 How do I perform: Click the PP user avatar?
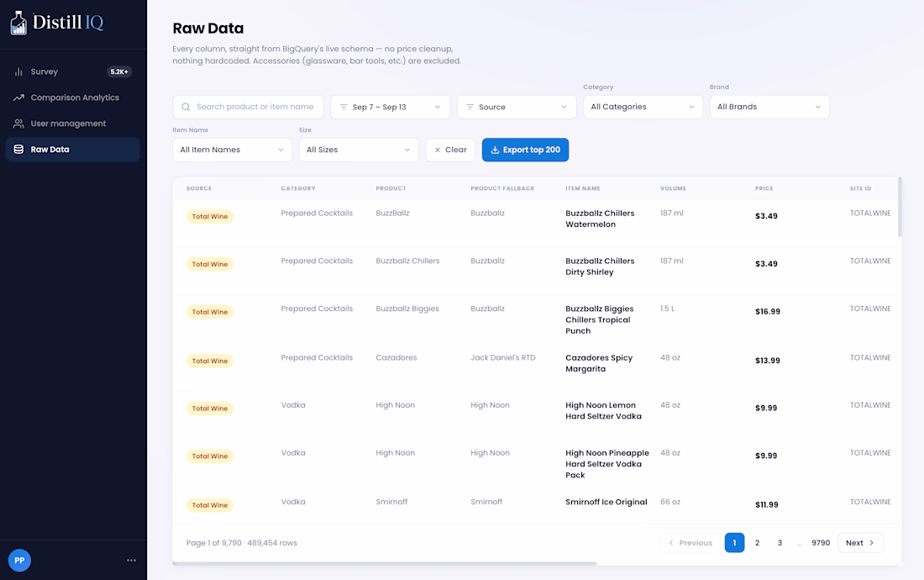(x=19, y=561)
